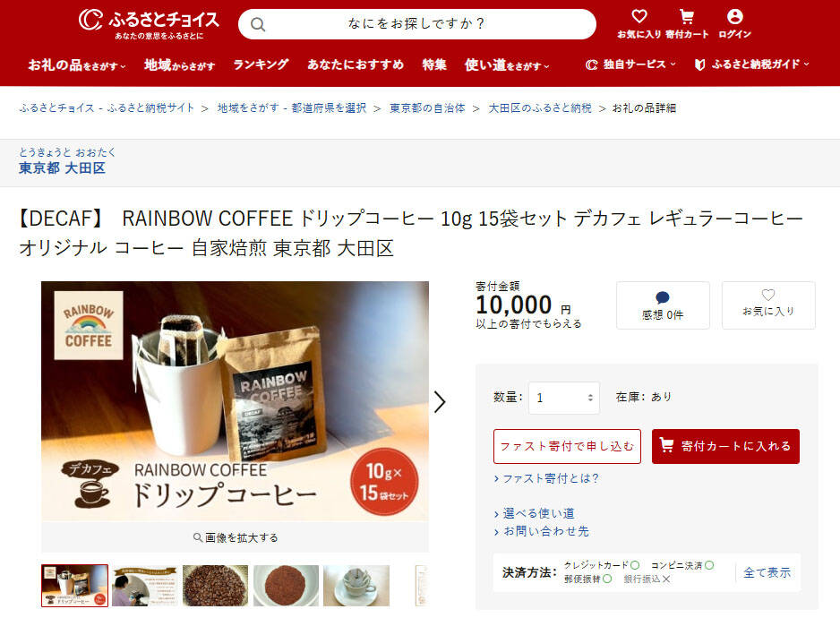Image resolution: width=840 pixels, height=635 pixels.
Task: Click ファスト寄付で申し込む button
Action: [567, 446]
